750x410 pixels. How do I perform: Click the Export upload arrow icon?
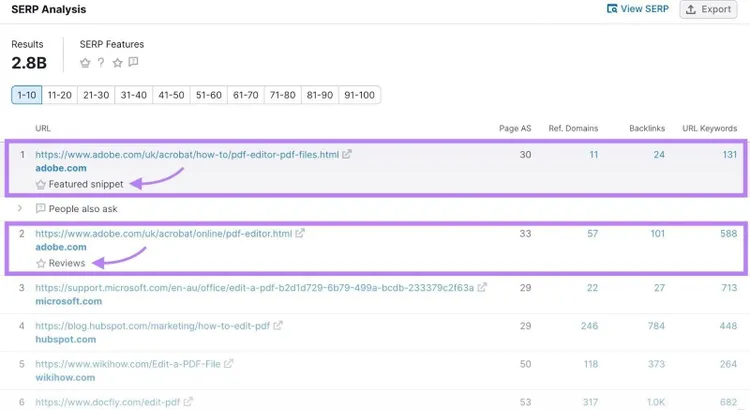(x=691, y=9)
